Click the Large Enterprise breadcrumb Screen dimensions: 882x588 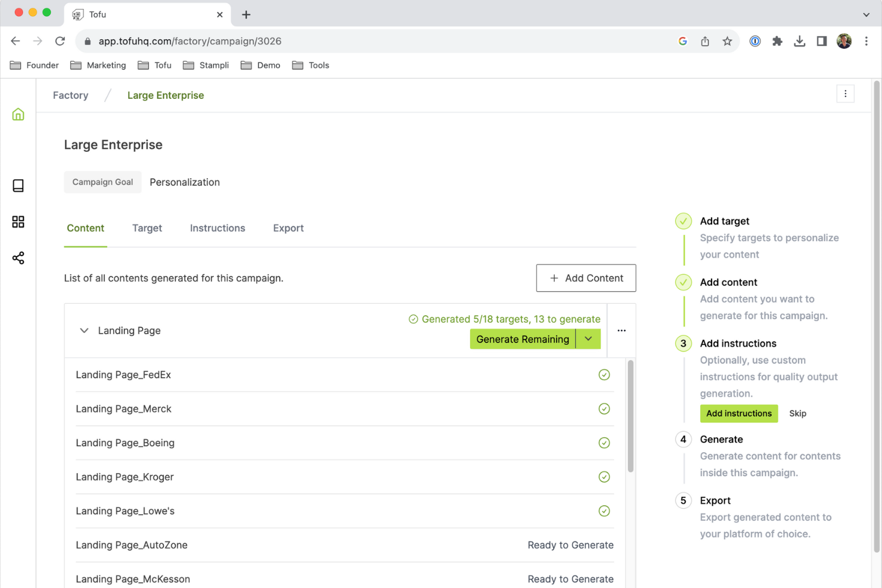166,95
